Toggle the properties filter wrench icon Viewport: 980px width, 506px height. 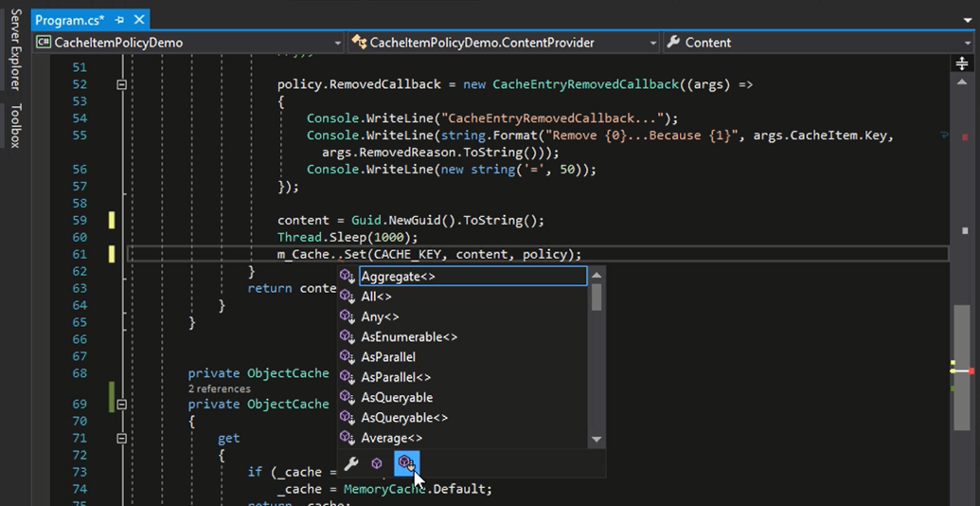(351, 463)
